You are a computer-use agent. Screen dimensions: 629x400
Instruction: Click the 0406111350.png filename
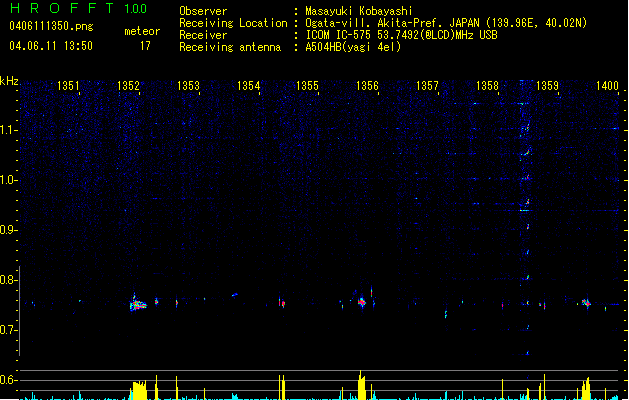[x=51, y=26]
